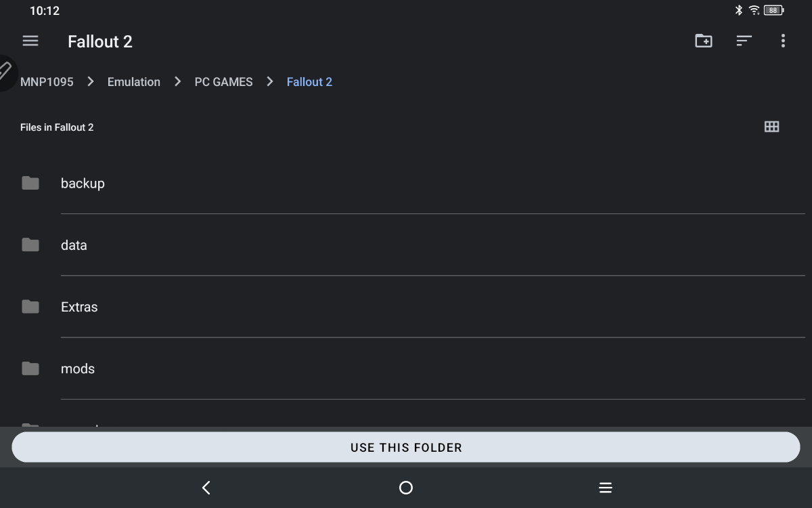812x508 pixels.
Task: Tap the battery indicator
Action: [772, 10]
